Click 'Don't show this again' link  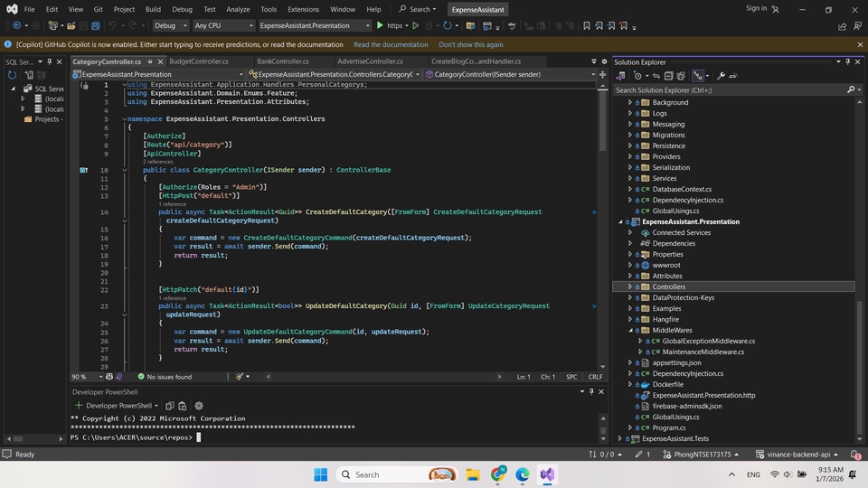pos(471,44)
